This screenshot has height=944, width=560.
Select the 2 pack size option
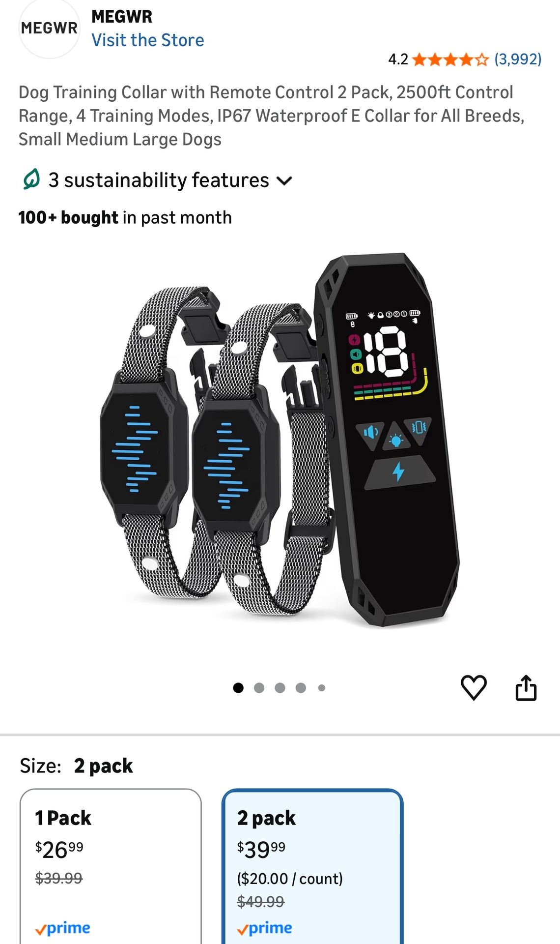point(312,866)
